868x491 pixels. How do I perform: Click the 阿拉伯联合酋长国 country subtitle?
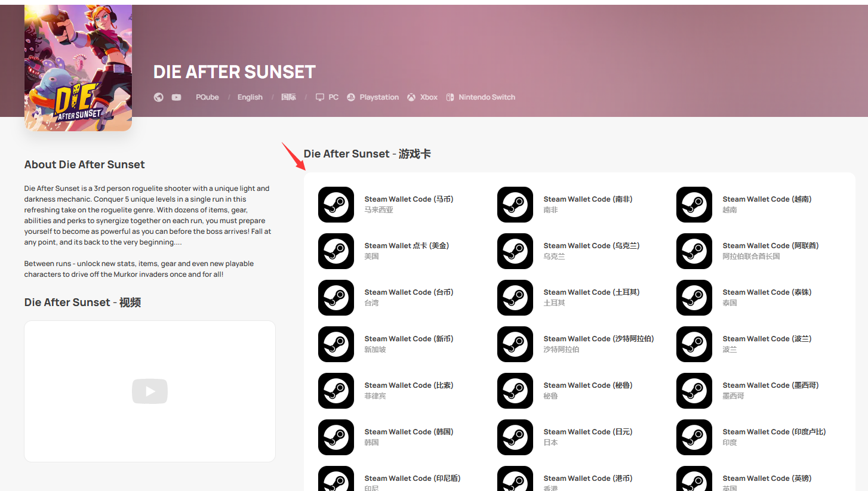tap(751, 257)
